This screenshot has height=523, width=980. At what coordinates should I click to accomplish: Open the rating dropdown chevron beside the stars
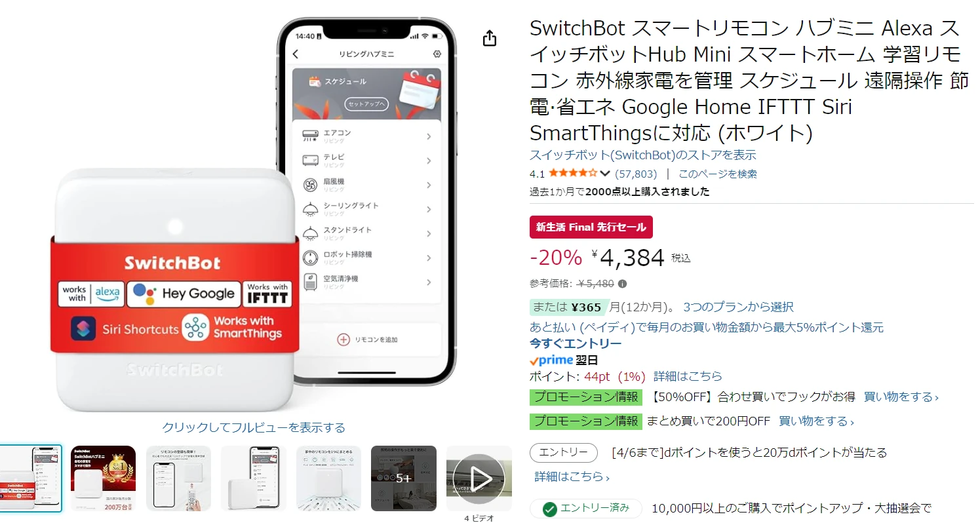[605, 174]
